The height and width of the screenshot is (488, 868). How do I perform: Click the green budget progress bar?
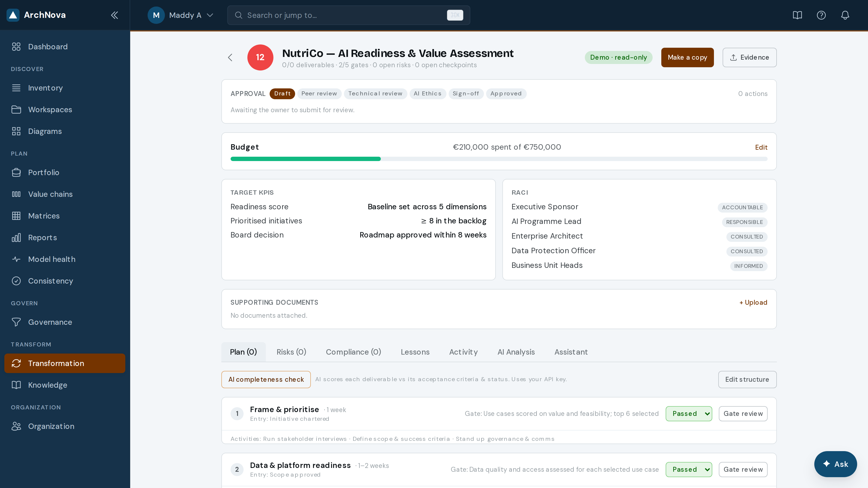(305, 159)
